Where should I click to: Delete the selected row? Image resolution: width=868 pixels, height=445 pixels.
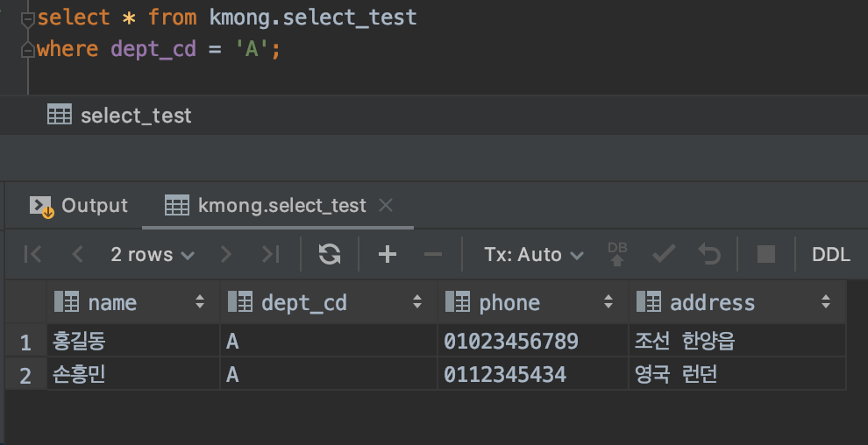pyautogui.click(x=432, y=254)
